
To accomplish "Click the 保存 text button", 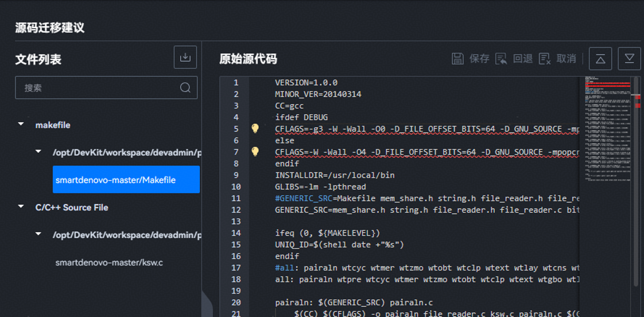I will tap(479, 58).
